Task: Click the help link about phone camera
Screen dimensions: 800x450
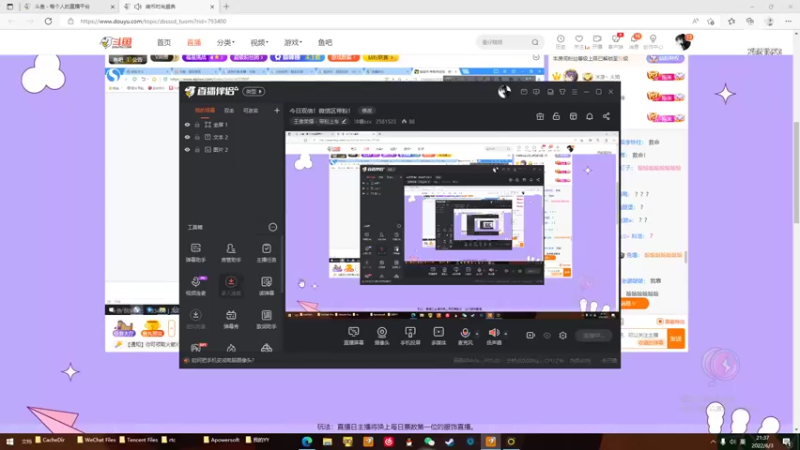Action: [222, 360]
